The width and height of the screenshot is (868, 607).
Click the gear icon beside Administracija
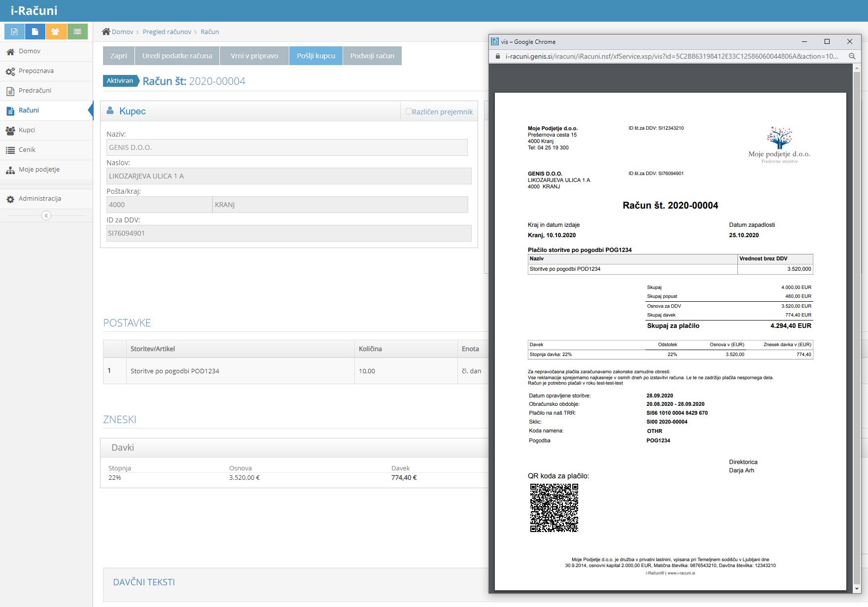10,199
